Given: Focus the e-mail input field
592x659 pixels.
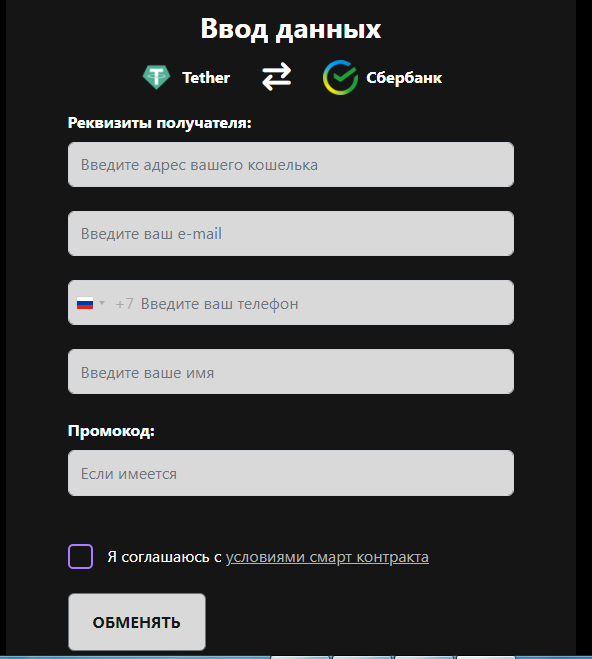Looking at the screenshot, I should (291, 233).
